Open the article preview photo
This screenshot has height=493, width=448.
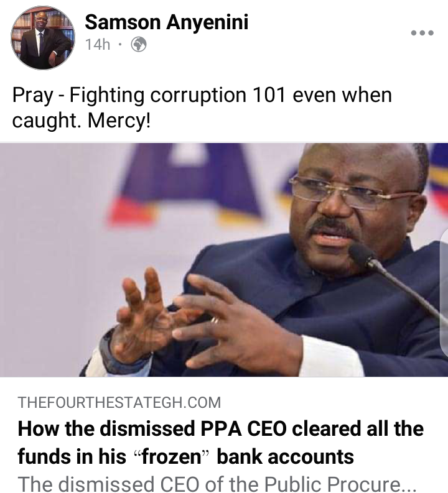click(x=224, y=260)
